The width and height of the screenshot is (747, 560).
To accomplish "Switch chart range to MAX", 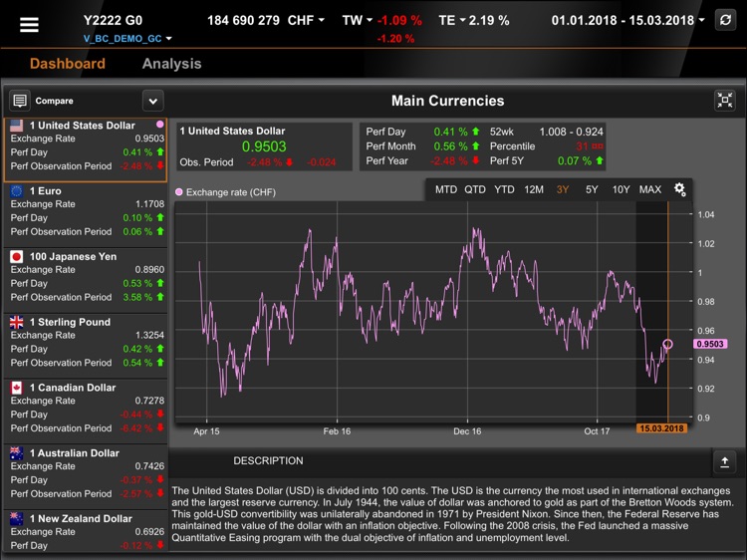I will click(649, 189).
